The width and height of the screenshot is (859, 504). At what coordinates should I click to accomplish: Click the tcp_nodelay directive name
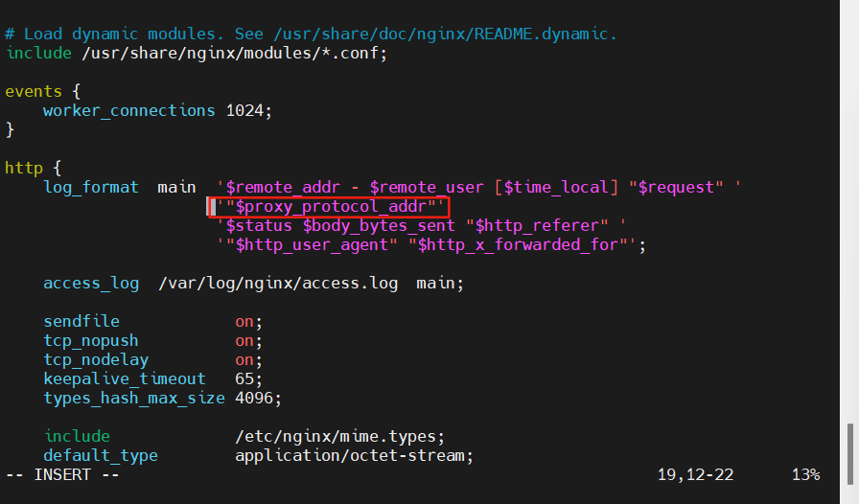tap(96, 360)
